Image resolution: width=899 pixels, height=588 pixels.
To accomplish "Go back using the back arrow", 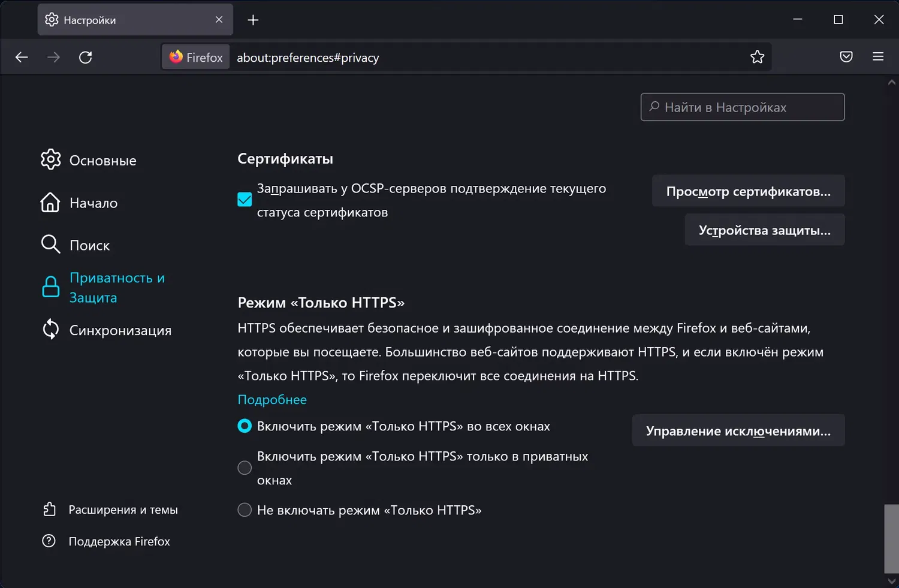I will (22, 58).
